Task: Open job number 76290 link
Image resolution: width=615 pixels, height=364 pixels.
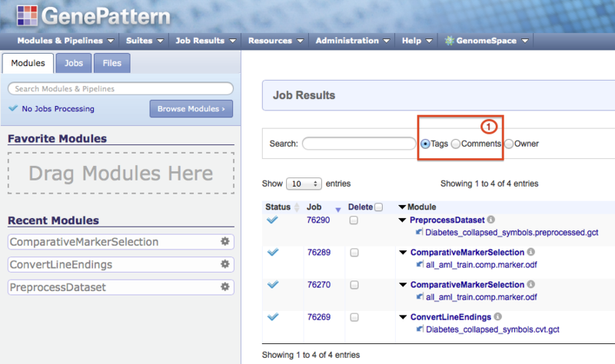Action: 318,220
